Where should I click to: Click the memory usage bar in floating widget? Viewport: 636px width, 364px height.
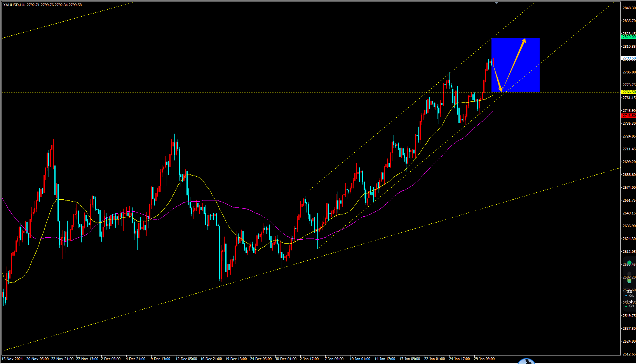click(629, 277)
